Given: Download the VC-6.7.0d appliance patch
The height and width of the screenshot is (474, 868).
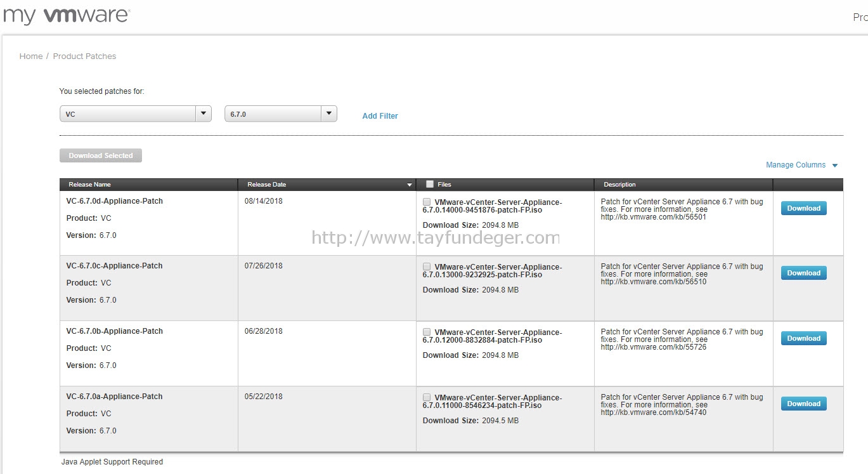Looking at the screenshot, I should click(803, 208).
